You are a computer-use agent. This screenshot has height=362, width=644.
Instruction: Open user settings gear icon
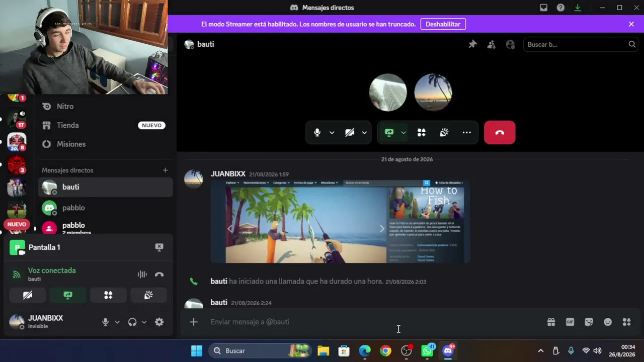(159, 322)
